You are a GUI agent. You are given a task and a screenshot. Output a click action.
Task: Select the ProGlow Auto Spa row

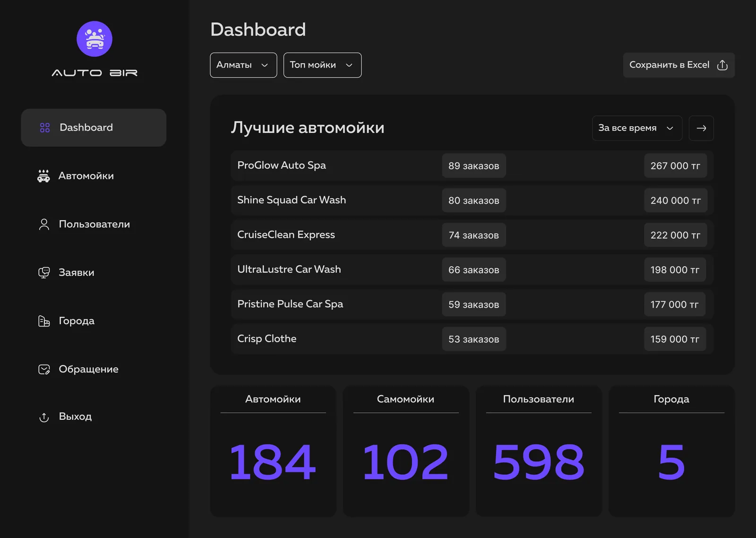472,165
